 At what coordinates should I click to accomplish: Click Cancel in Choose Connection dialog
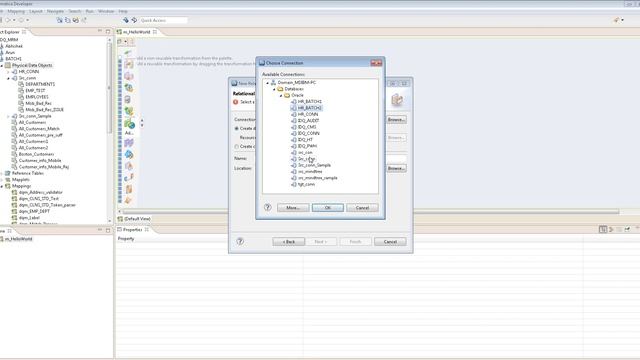[x=362, y=208]
